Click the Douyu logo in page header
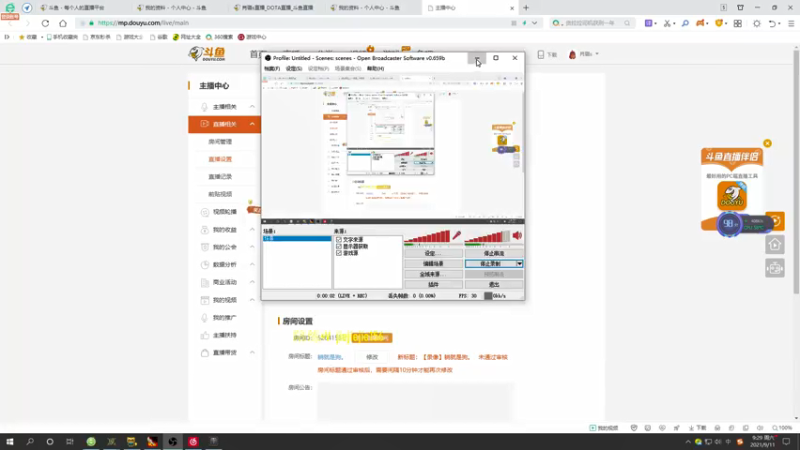Viewport: 800px width, 450px height. [207, 54]
